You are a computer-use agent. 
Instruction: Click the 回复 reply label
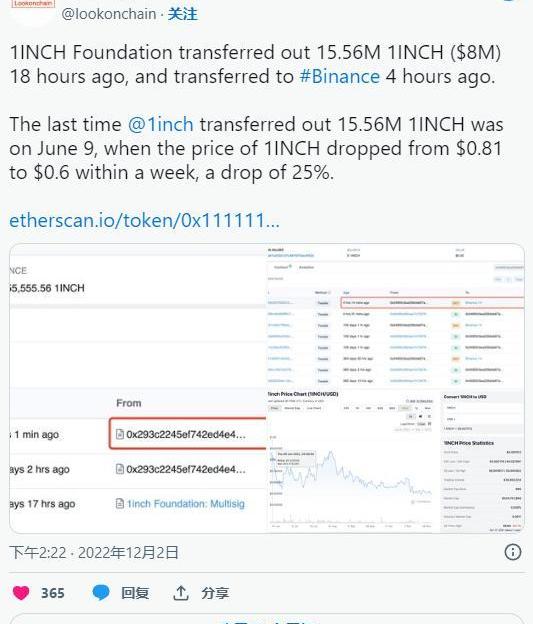click(135, 593)
